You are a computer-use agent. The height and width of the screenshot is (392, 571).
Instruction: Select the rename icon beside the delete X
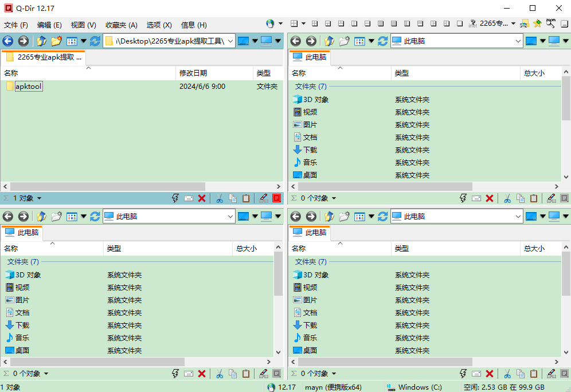(263, 198)
